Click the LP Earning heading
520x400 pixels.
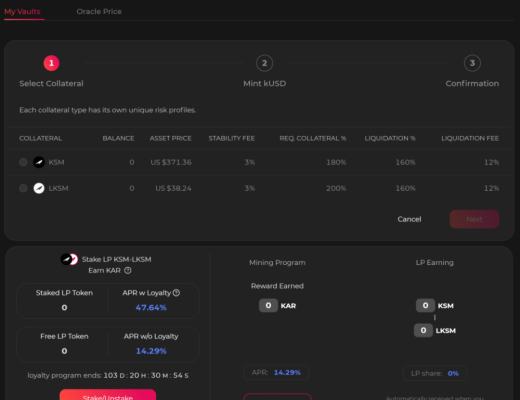click(x=435, y=263)
